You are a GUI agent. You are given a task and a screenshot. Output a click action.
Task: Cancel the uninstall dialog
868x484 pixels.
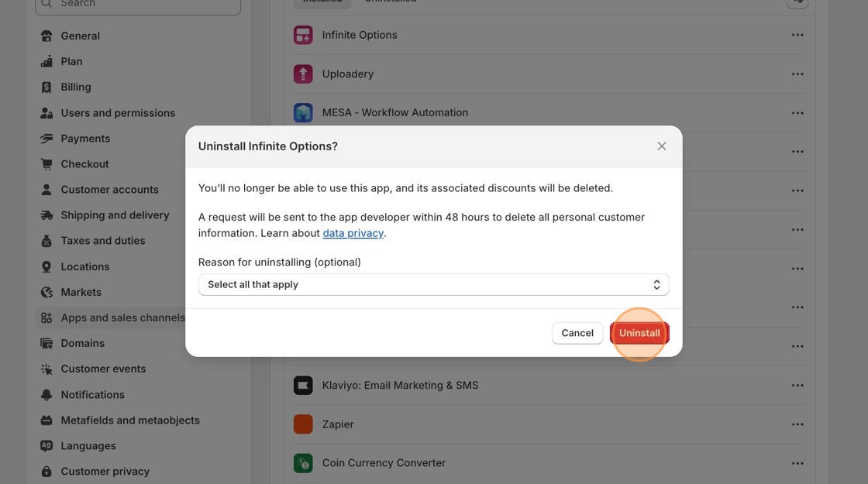tap(577, 333)
